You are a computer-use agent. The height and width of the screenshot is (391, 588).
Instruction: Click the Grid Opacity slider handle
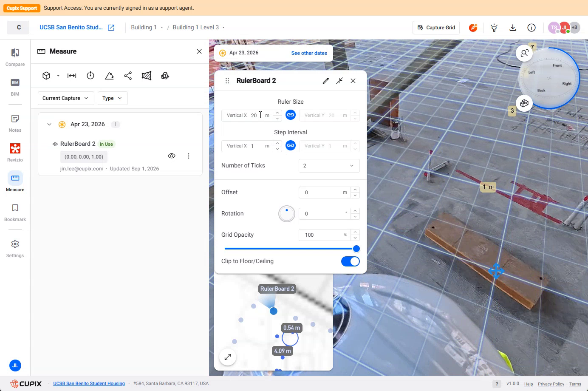pos(356,249)
